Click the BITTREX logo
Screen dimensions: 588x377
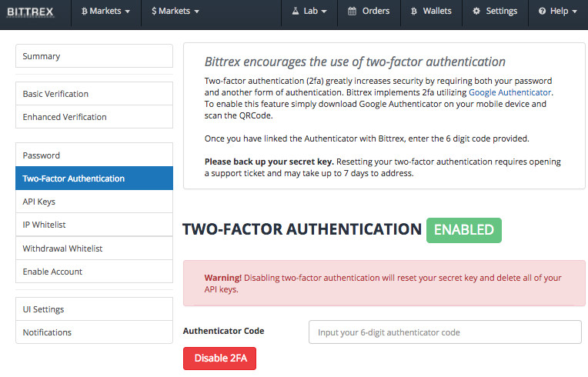(x=30, y=12)
